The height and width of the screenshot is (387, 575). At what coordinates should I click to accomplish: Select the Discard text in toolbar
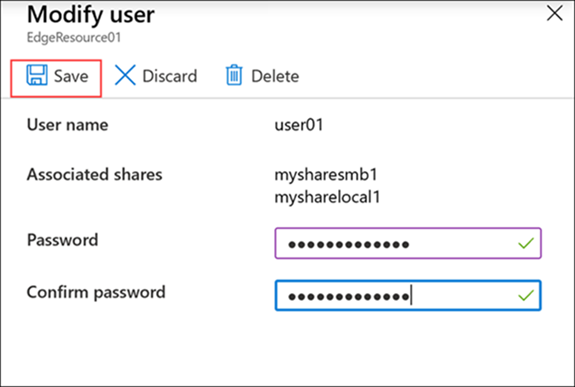pyautogui.click(x=169, y=76)
